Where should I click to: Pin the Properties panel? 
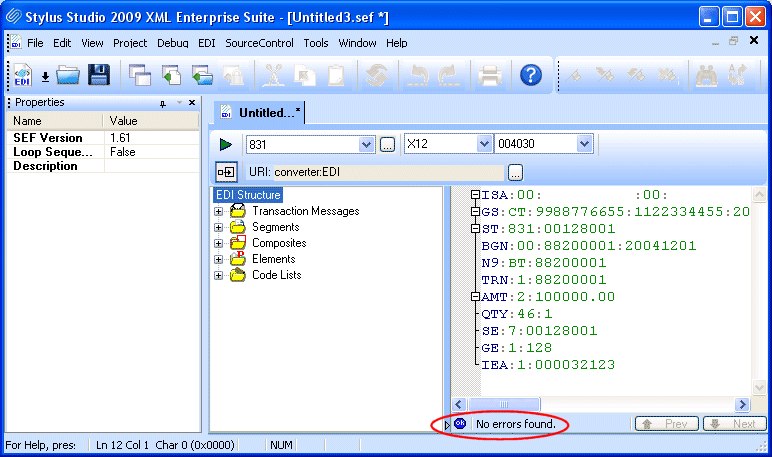pos(163,103)
